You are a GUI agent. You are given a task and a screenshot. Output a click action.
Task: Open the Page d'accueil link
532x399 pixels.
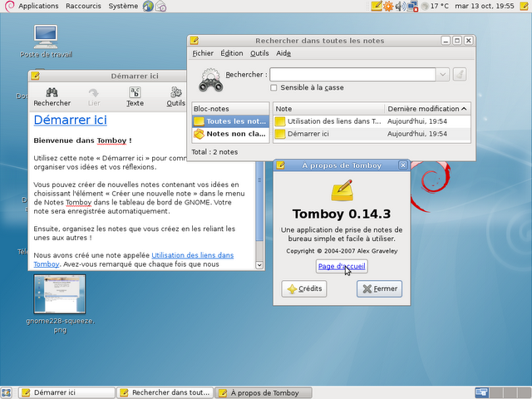click(342, 266)
